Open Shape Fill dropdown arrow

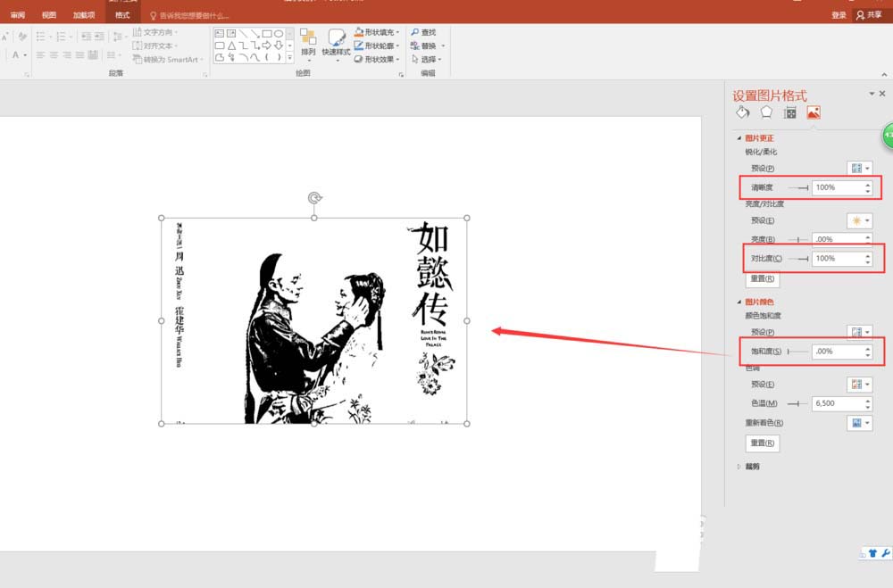397,32
